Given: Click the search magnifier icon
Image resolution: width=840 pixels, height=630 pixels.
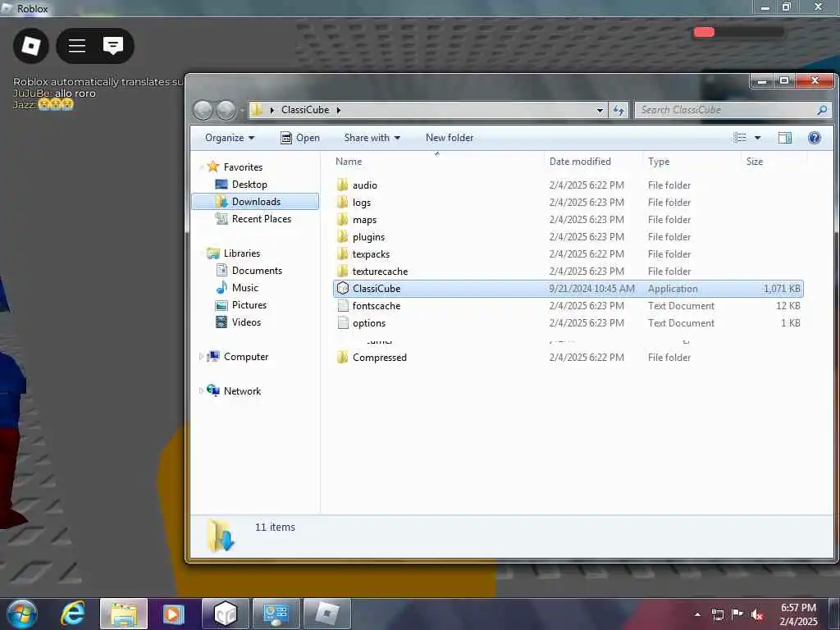Looking at the screenshot, I should pyautogui.click(x=822, y=110).
